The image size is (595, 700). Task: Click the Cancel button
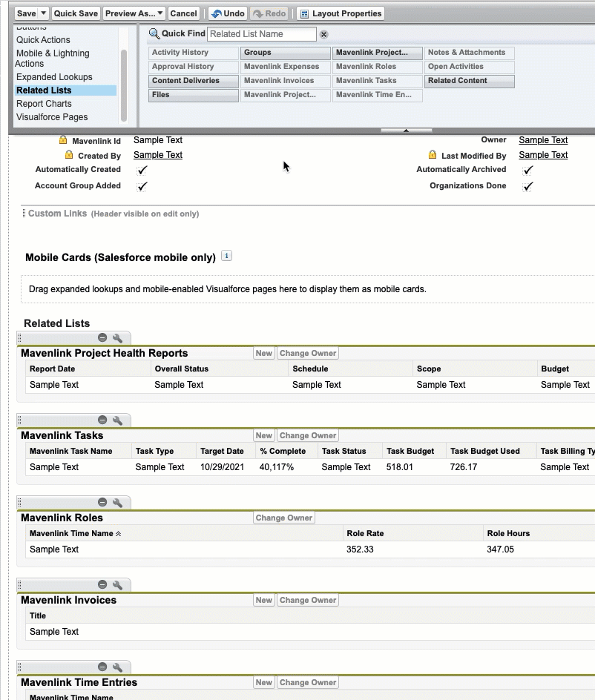183,13
